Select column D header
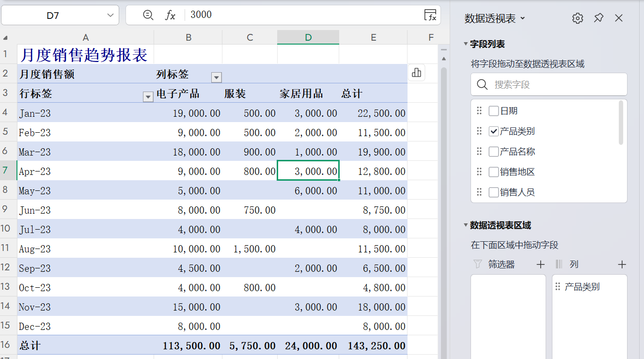644x359 pixels. point(308,37)
